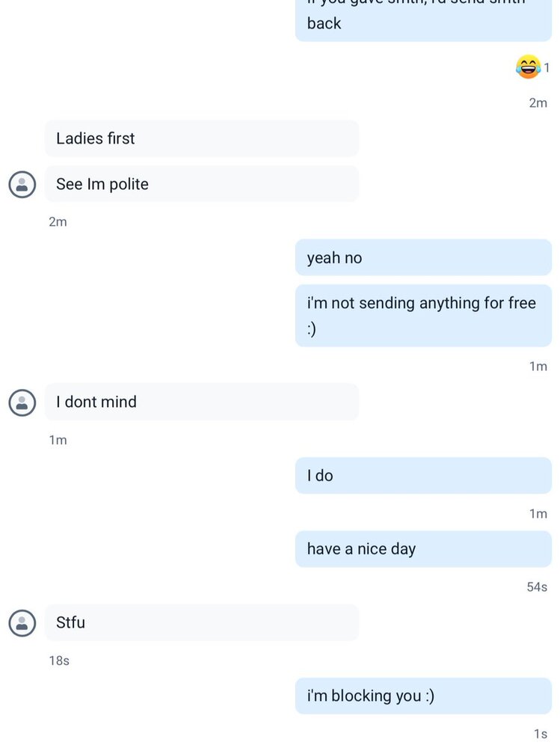
Task: Click the 1m timestamp under "I dont mind"
Action: click(x=58, y=441)
